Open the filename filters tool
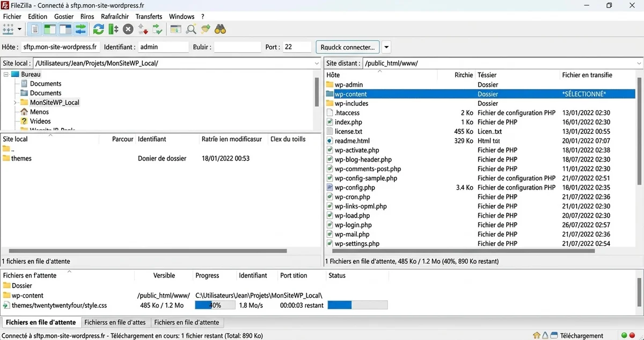Screen dimensions: 644x340 pos(205,29)
